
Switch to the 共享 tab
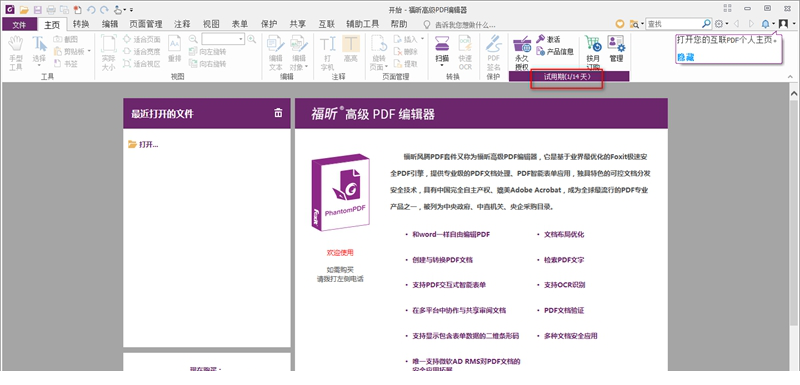coord(298,24)
